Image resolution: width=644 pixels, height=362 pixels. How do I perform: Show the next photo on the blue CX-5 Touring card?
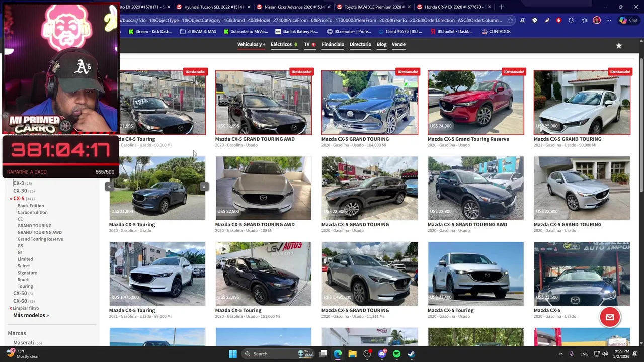204,187
